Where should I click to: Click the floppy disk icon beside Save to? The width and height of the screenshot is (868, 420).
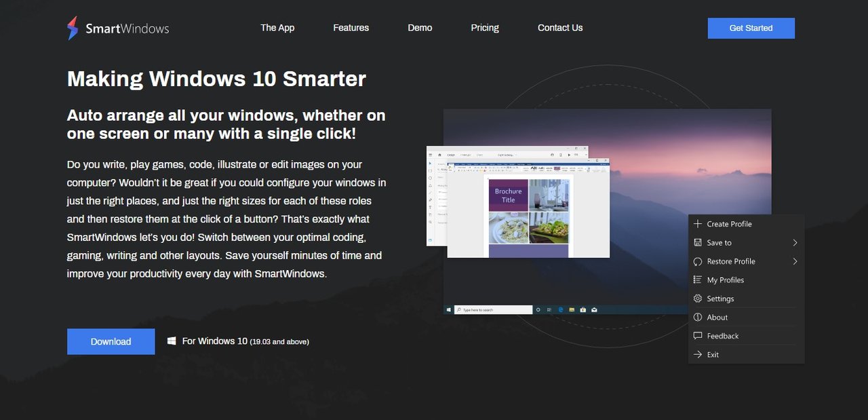[698, 242]
